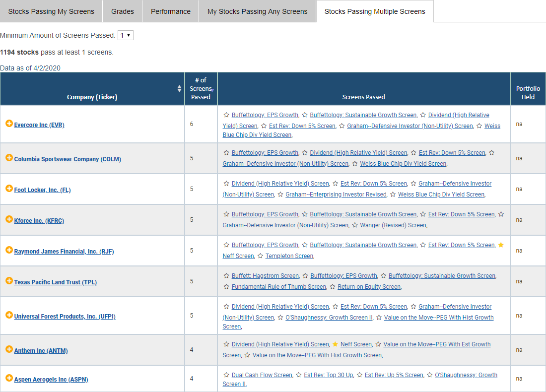The height and width of the screenshot is (392, 546).
Task: Star Est Rev: Down 5% Screen in Columbia row
Action: pyautogui.click(x=413, y=153)
